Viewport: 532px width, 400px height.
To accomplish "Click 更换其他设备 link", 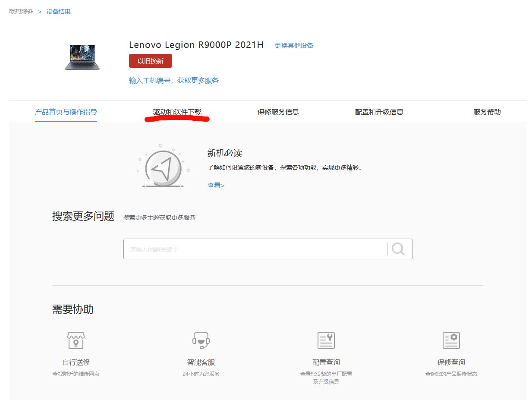I will coord(294,45).
